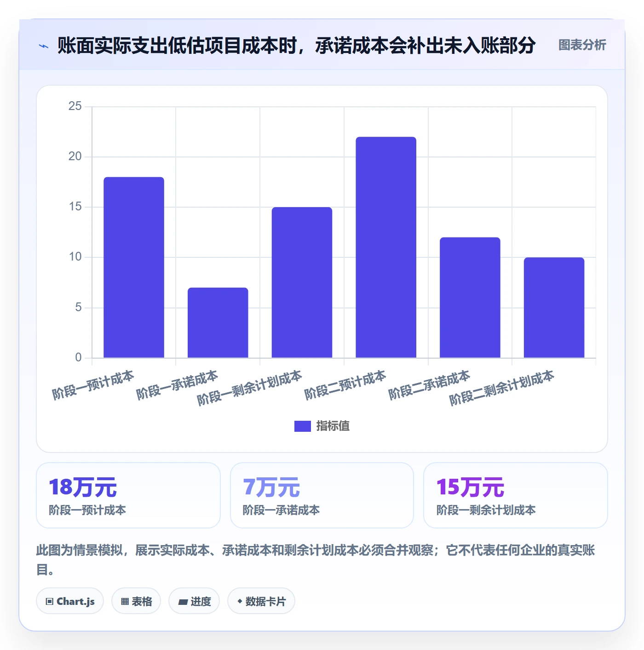This screenshot has width=644, height=650.
Task: Click the y-axis value 5
Action: click(x=79, y=308)
